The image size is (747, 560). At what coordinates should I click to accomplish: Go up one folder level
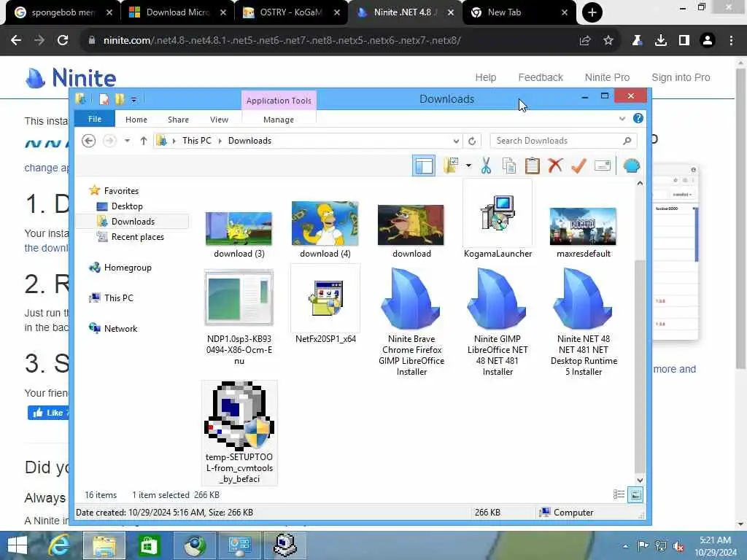(144, 141)
